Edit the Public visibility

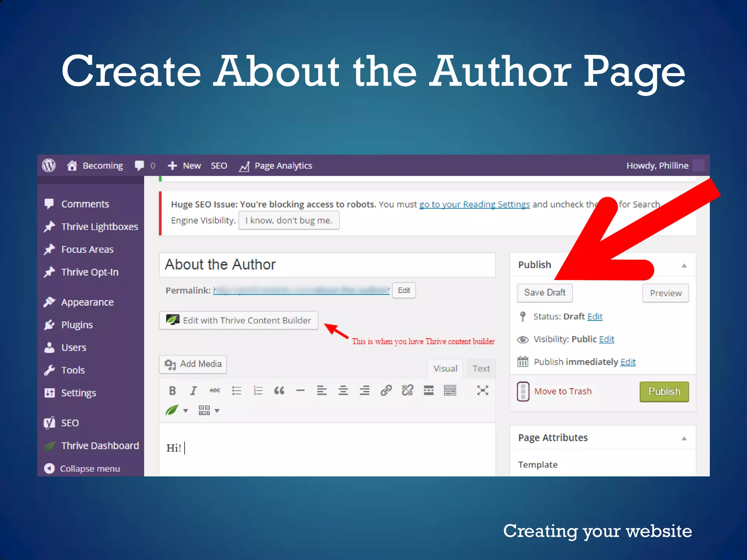(607, 339)
